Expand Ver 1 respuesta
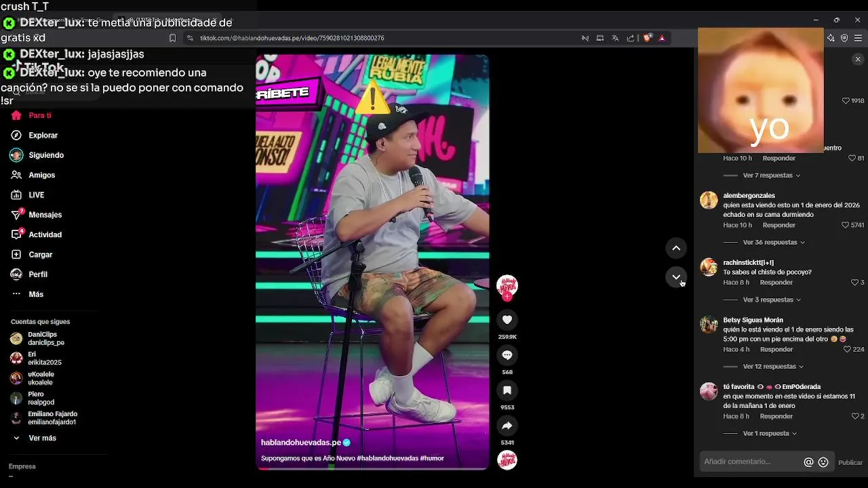Viewport: 868px width, 488px height. [770, 434]
